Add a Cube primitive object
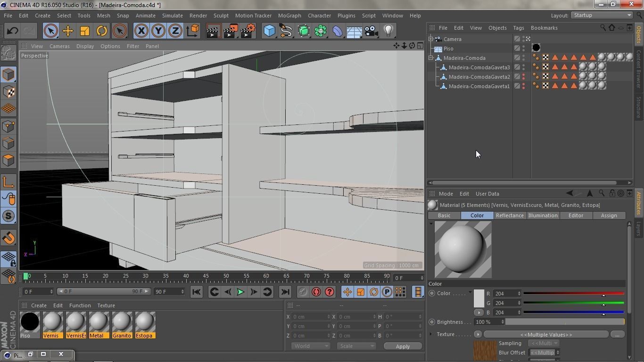644x362 pixels. pyautogui.click(x=269, y=31)
